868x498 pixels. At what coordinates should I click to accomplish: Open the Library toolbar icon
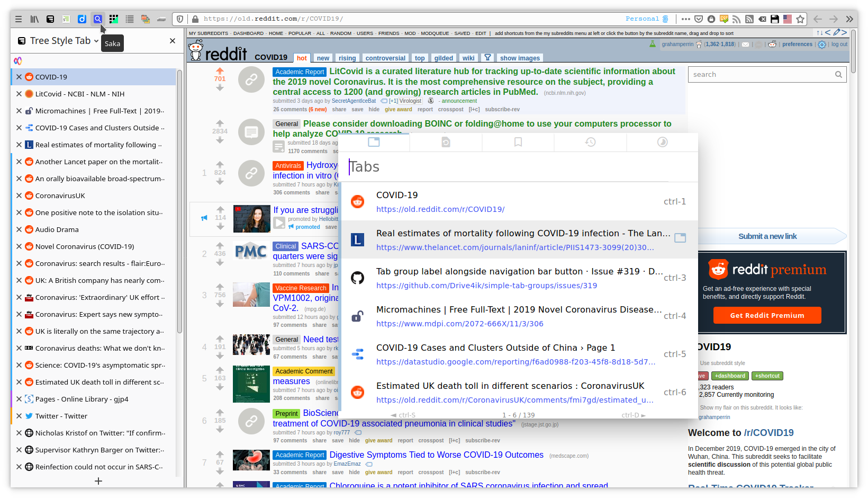tap(34, 19)
